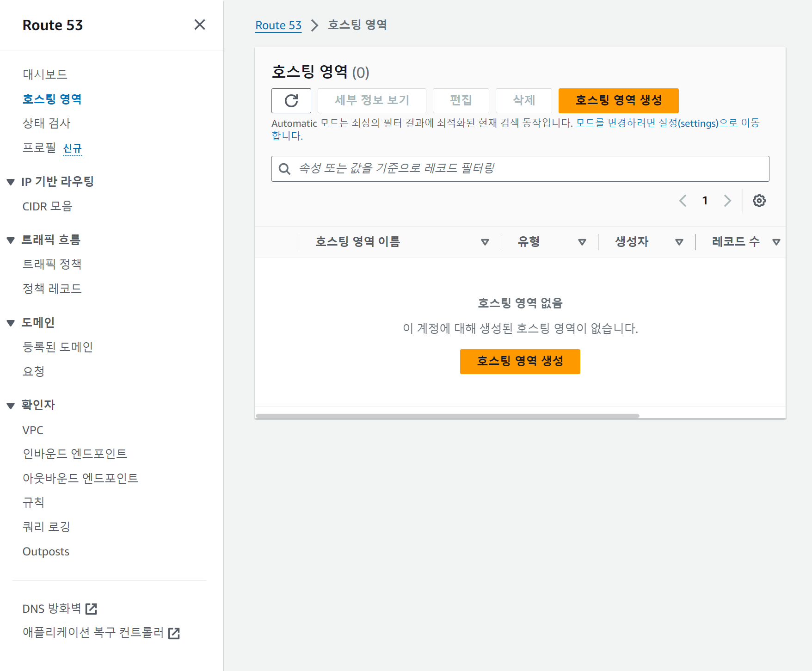Open 아웃바운드 엔드포인트 in the sidebar

80,478
